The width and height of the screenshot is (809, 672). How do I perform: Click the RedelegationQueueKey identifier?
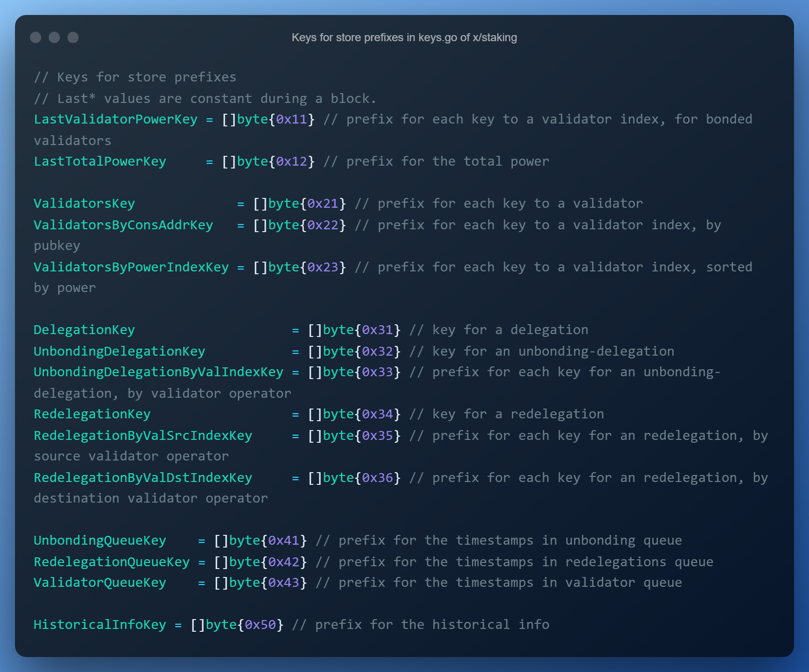[x=111, y=562]
